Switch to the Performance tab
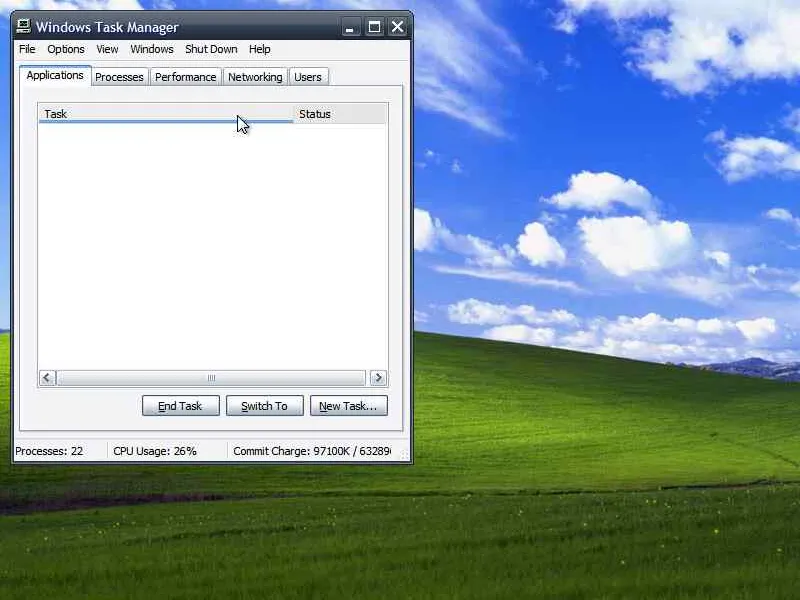 (185, 77)
